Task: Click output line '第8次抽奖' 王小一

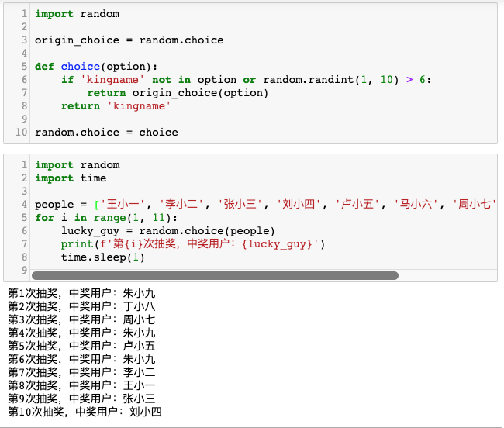Action: click(x=81, y=385)
